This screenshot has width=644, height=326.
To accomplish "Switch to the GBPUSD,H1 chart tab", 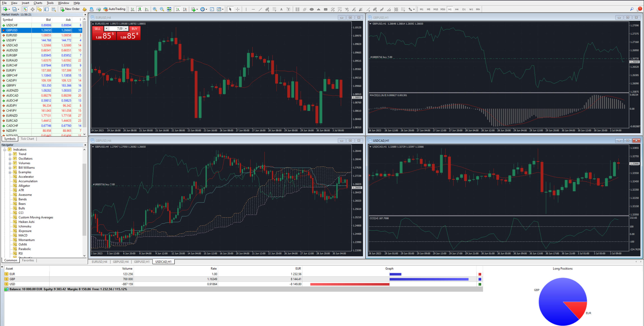I will [x=142, y=262].
